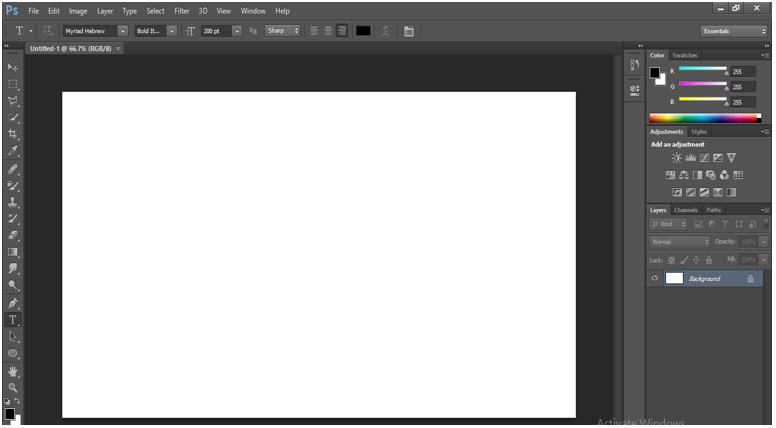Open the font size dropdown arrow
The image size is (776, 428).
tap(237, 31)
